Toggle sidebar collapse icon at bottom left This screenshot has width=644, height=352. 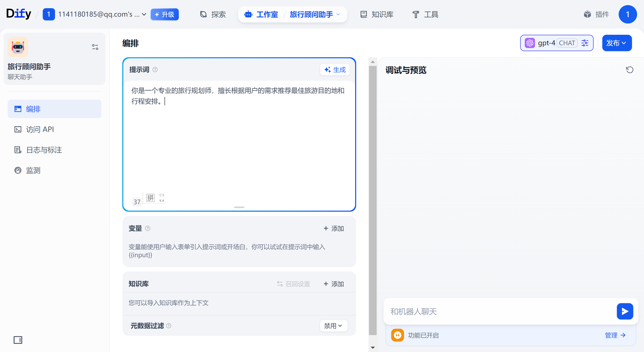pos(18,340)
